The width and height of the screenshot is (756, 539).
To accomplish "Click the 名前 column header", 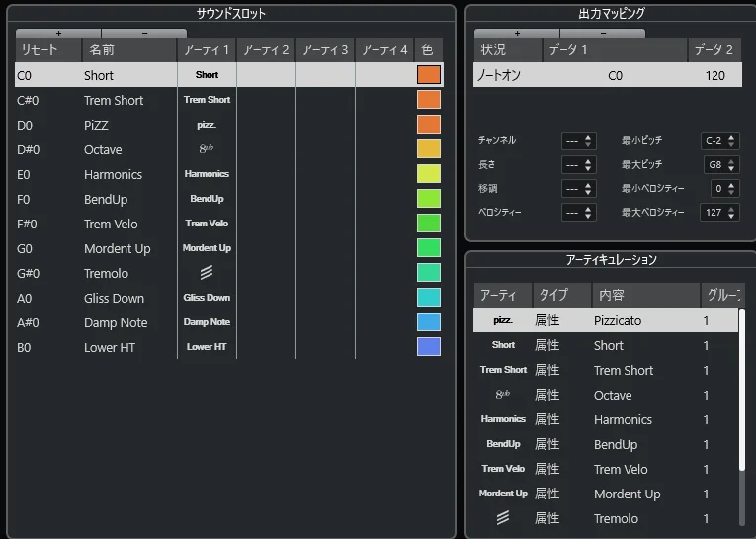I will coord(129,49).
